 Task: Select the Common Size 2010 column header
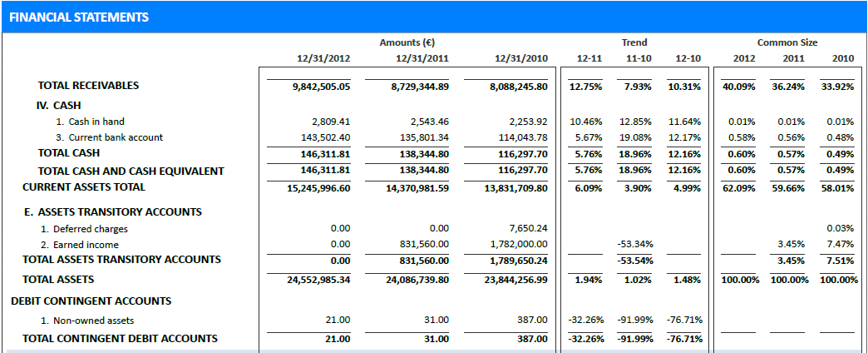(x=842, y=58)
